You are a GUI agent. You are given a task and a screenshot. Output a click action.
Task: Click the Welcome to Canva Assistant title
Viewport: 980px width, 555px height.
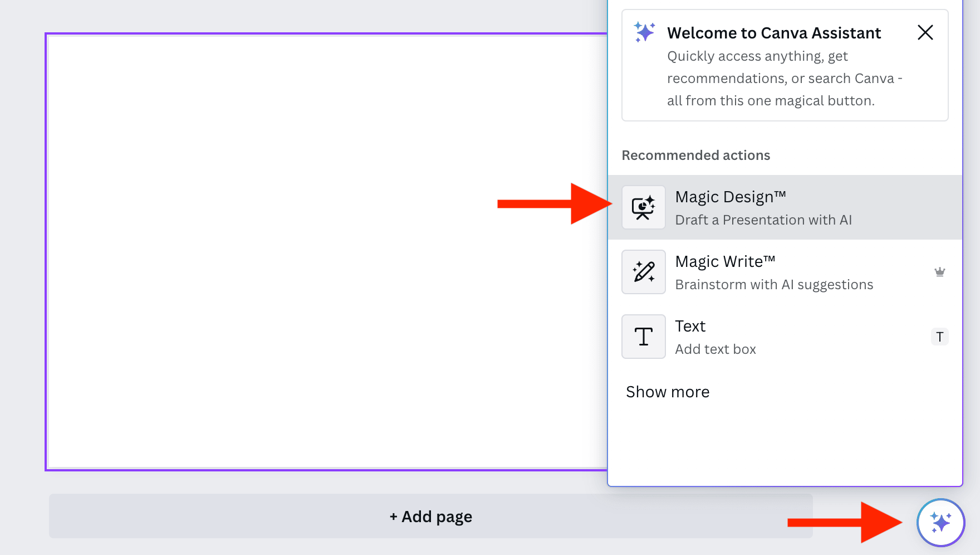[x=774, y=33]
